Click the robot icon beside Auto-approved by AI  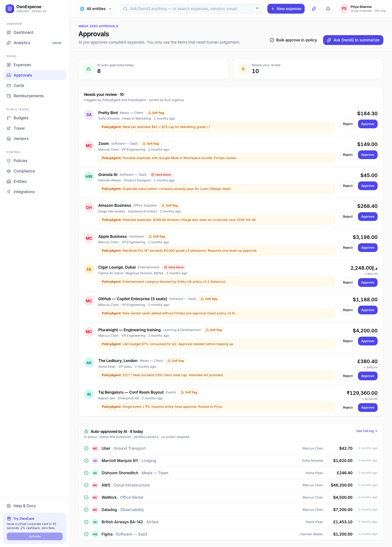(86, 431)
